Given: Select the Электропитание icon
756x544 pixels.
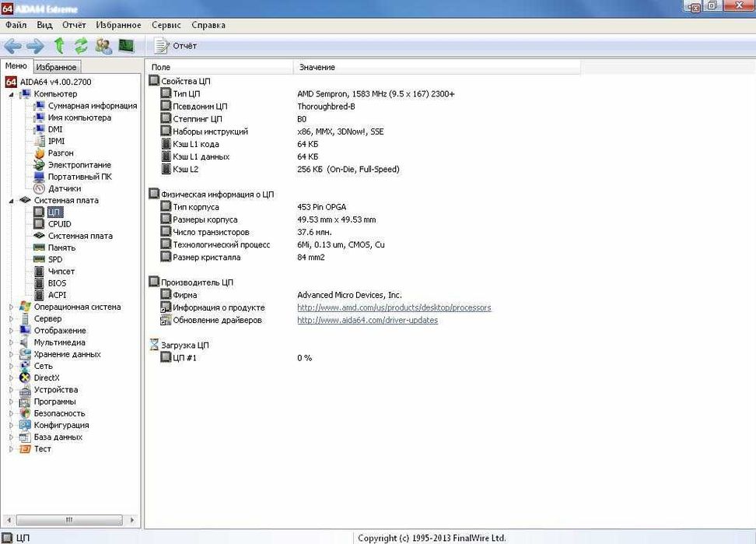Looking at the screenshot, I should click(x=39, y=165).
